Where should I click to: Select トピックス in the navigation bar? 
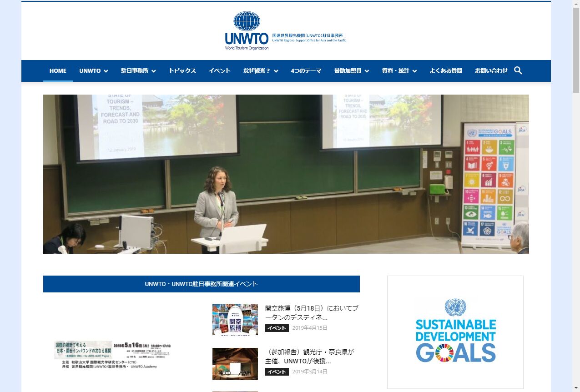pos(182,71)
